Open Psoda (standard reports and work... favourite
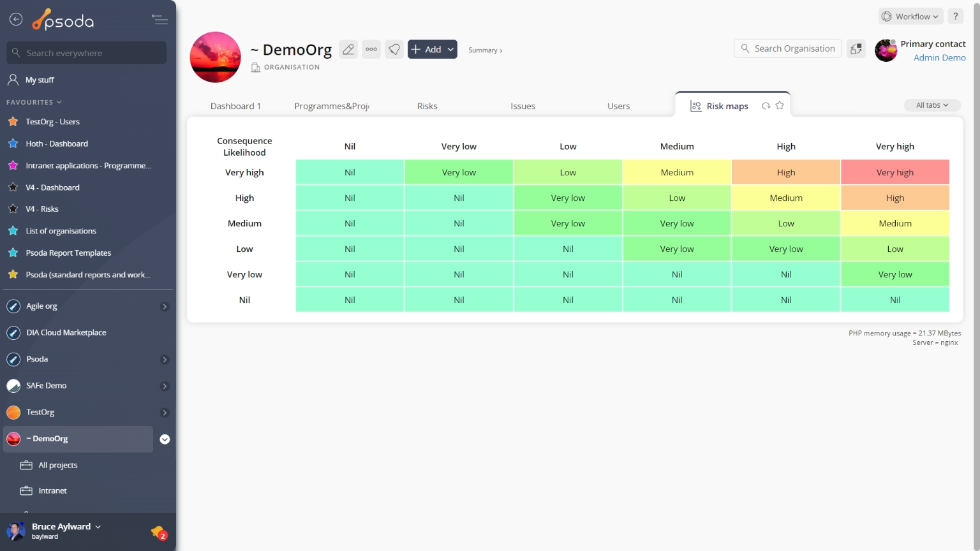This screenshot has width=980, height=551. (88, 274)
